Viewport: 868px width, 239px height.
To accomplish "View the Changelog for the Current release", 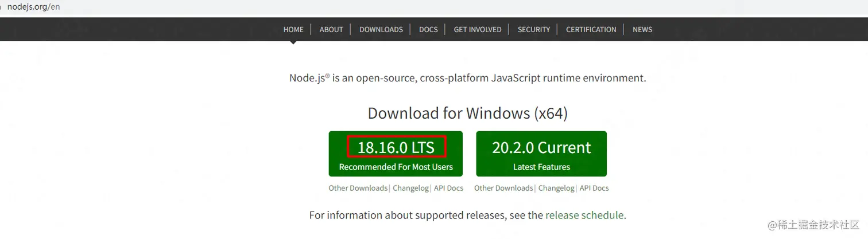I will [x=556, y=188].
